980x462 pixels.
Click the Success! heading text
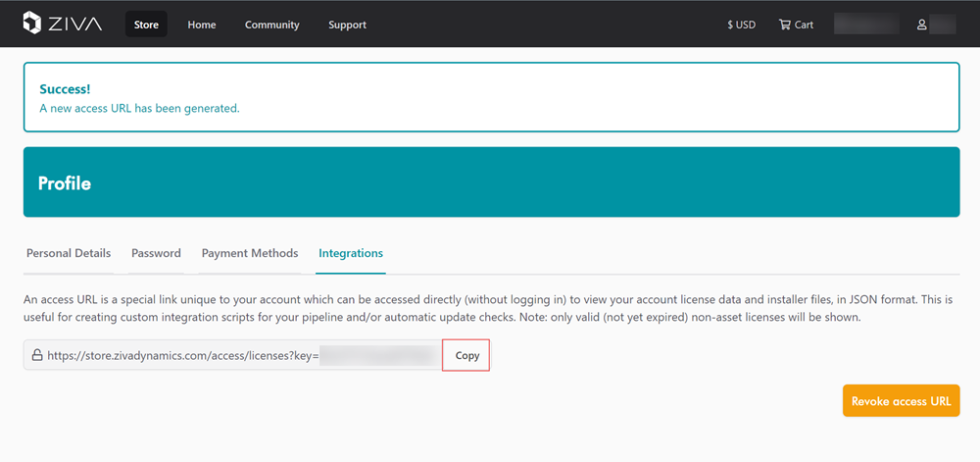pos(65,89)
